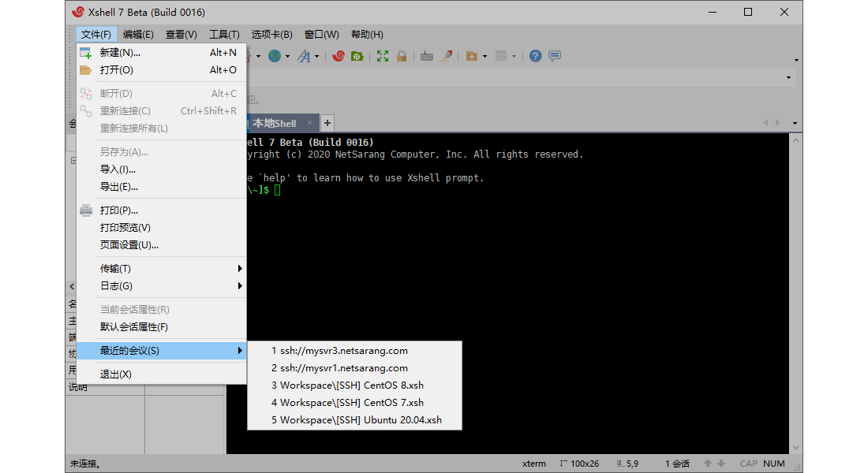Click the tab scroll right arrow
Image resolution: width=868 pixels, height=473 pixels.
(778, 123)
